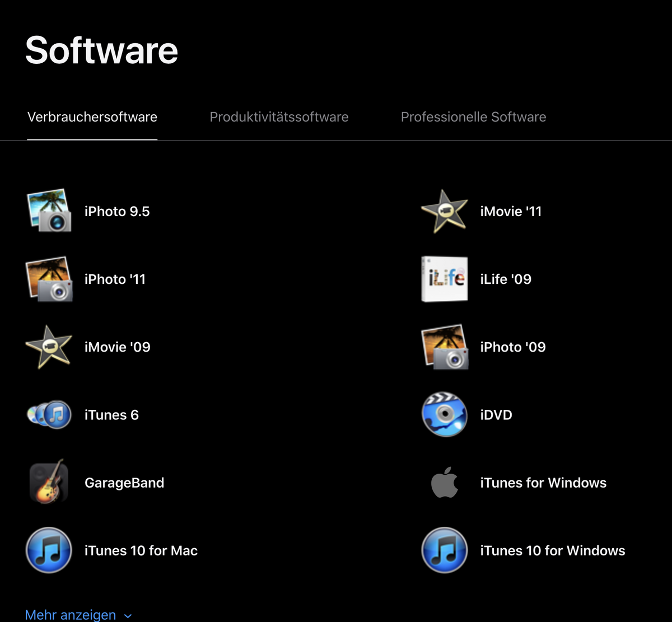Click the iMovie '09 star icon
The width and height of the screenshot is (672, 622).
point(49,347)
